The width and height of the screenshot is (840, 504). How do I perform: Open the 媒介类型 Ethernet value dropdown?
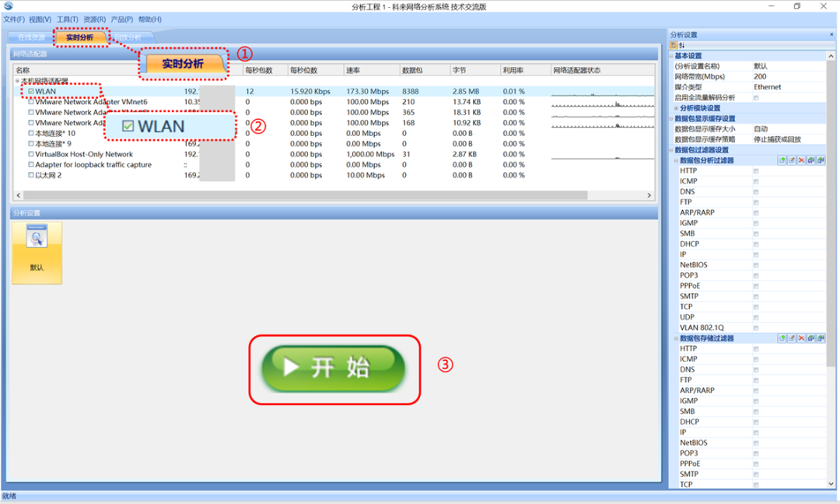[789, 87]
